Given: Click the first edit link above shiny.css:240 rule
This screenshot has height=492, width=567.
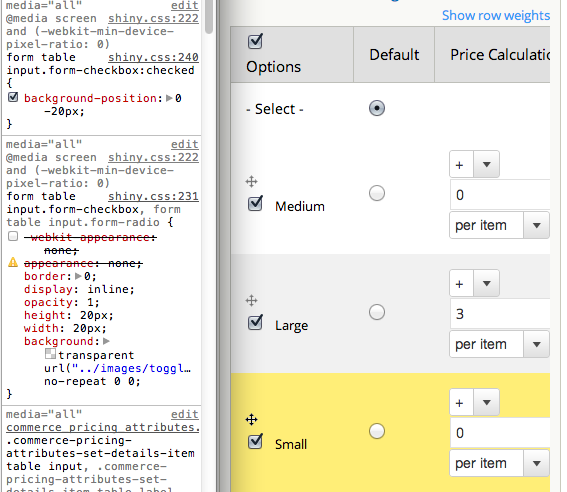Looking at the screenshot, I should pyautogui.click(x=185, y=5).
